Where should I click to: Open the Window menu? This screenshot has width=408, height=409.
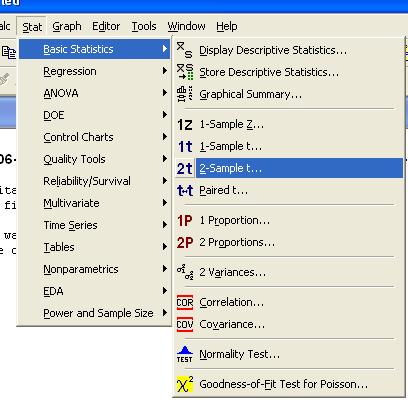[x=186, y=26]
